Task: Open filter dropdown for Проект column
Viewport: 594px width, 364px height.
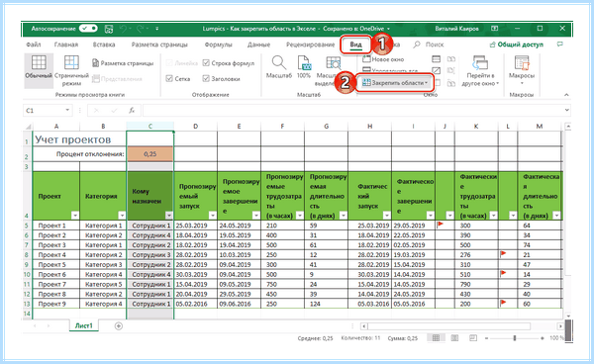Action: pyautogui.click(x=75, y=216)
